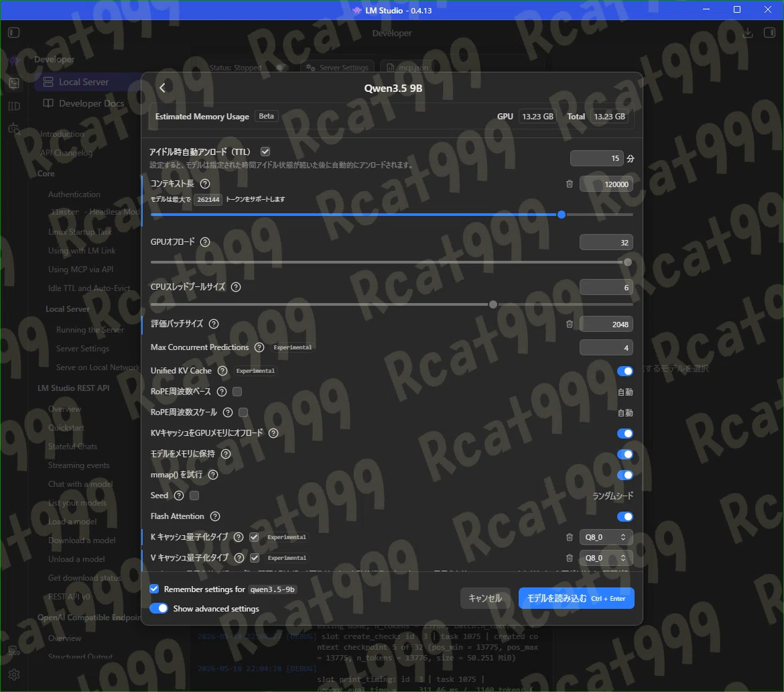
Task: Click the TTL minutes input field
Action: (x=597, y=158)
